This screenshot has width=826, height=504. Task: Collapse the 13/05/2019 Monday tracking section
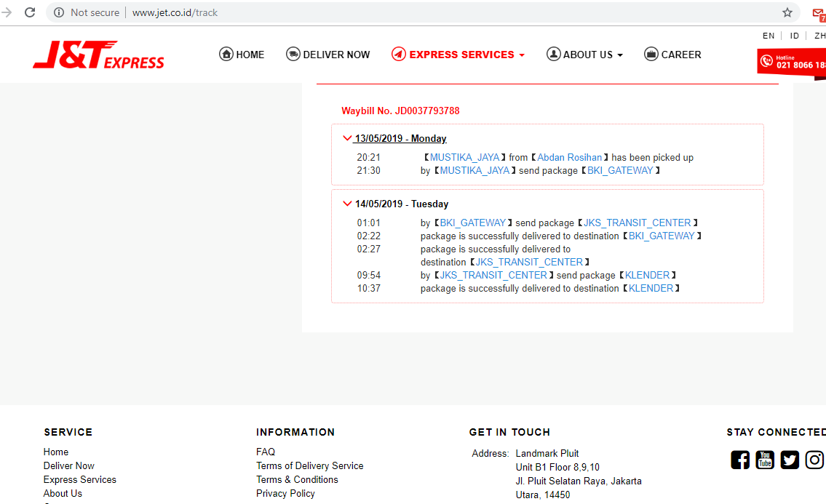click(x=347, y=138)
